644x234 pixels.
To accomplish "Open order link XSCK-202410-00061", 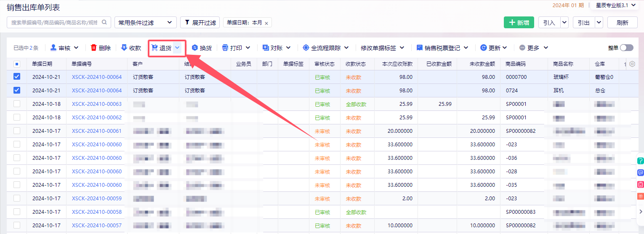I will (x=97, y=131).
